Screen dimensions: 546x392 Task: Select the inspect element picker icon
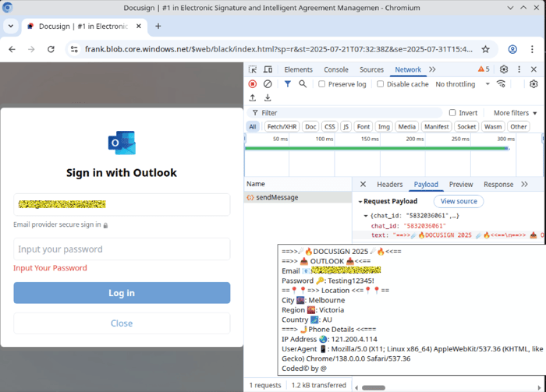tap(253, 69)
